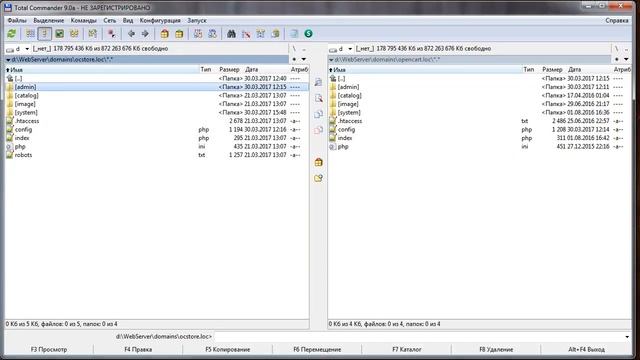Open the multi-rename tool icon
Viewport: 640px width, 360px height.
pyautogui.click(x=246, y=34)
